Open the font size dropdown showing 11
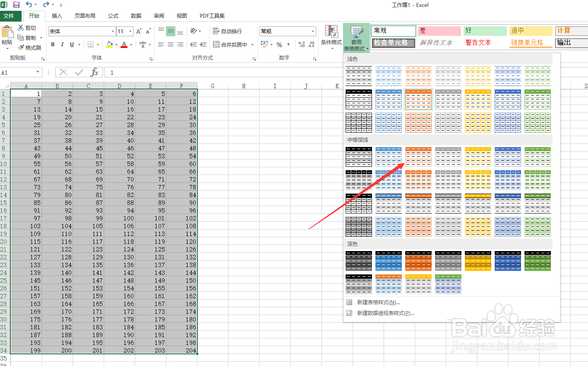Image resolution: width=588 pixels, height=366 pixels. 130,32
